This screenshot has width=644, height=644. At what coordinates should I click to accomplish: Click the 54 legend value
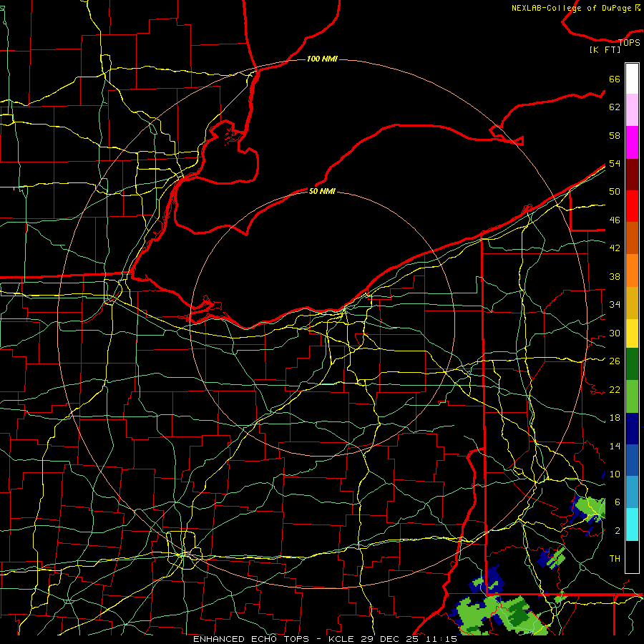(615, 163)
